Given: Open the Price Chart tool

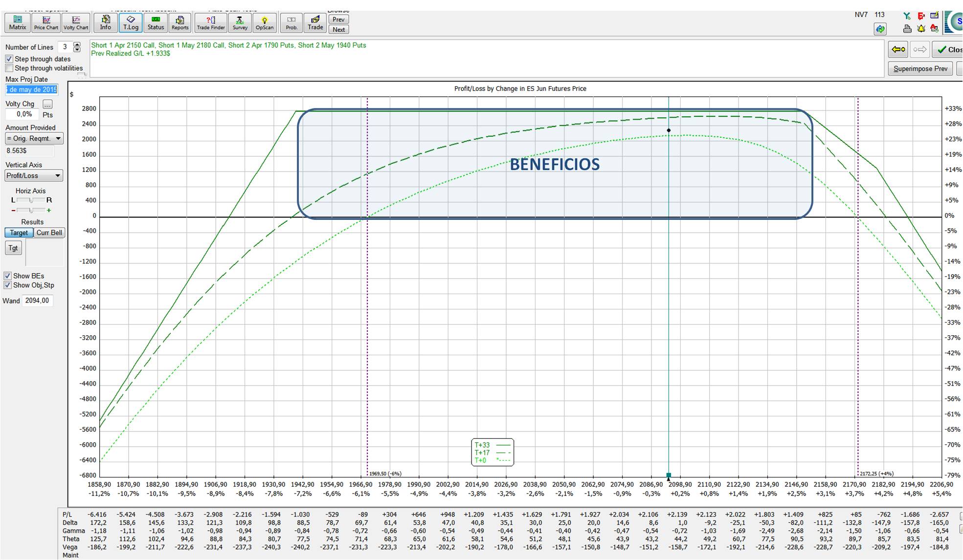Looking at the screenshot, I should point(46,22).
